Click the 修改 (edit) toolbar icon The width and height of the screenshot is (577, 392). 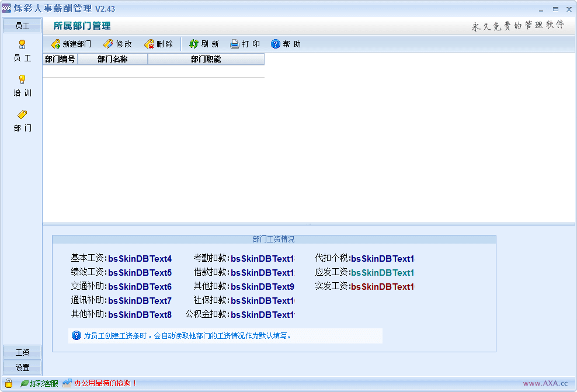coord(109,44)
